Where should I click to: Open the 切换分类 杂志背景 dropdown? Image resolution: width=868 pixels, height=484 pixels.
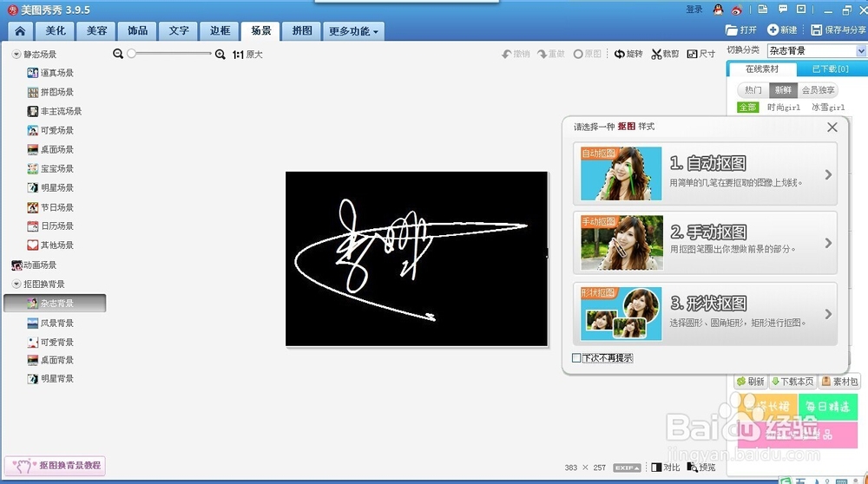(x=817, y=51)
